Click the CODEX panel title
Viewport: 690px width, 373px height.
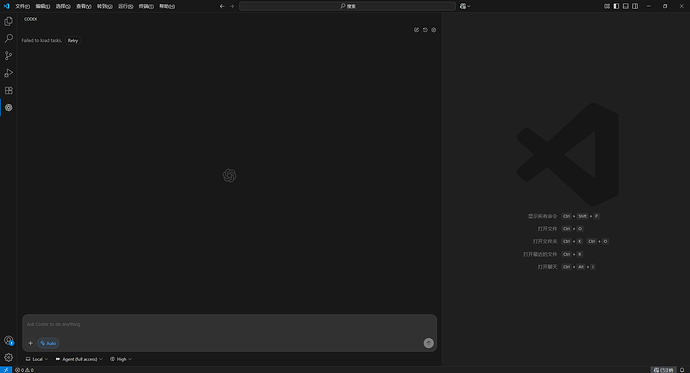click(x=31, y=19)
